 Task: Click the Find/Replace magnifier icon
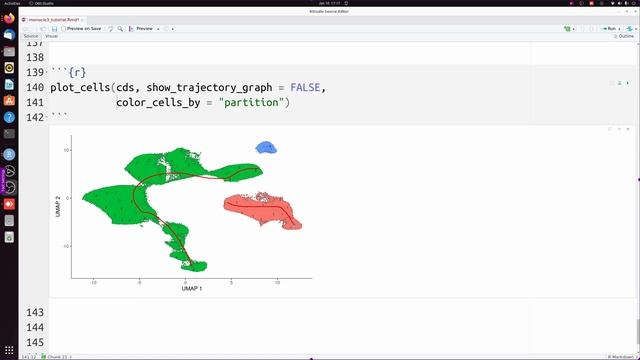[120, 29]
